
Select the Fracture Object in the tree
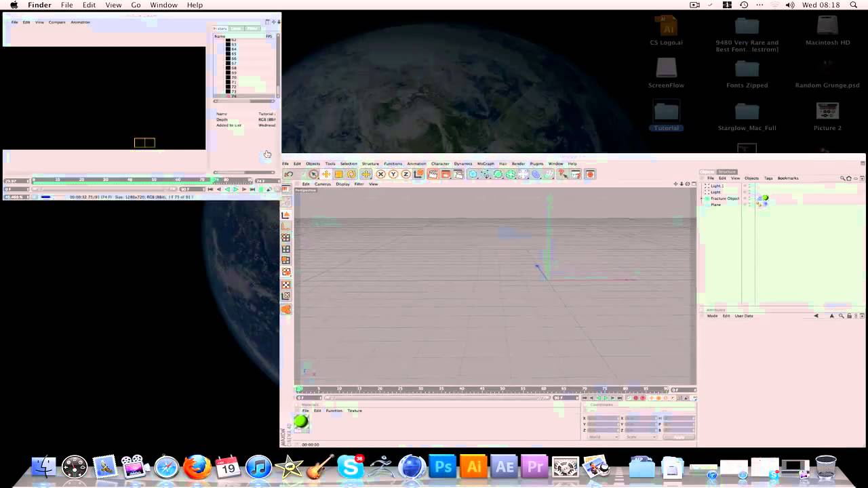click(x=725, y=199)
